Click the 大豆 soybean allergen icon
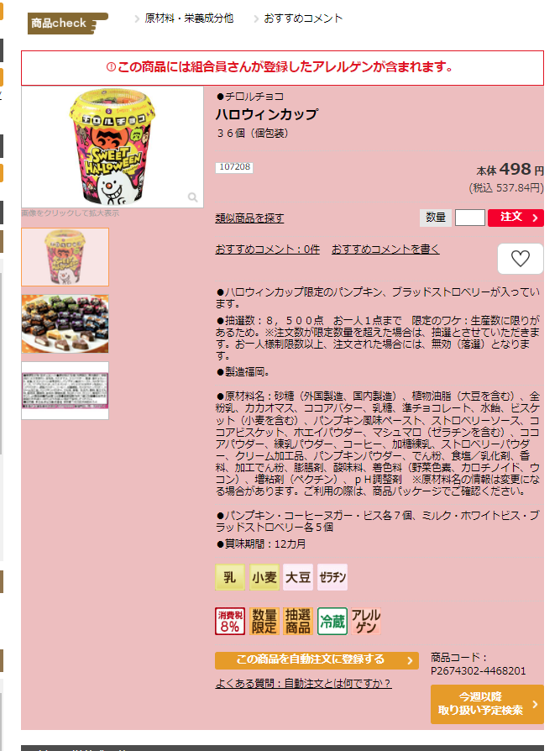Image resolution: width=560 pixels, height=751 pixels. (298, 577)
